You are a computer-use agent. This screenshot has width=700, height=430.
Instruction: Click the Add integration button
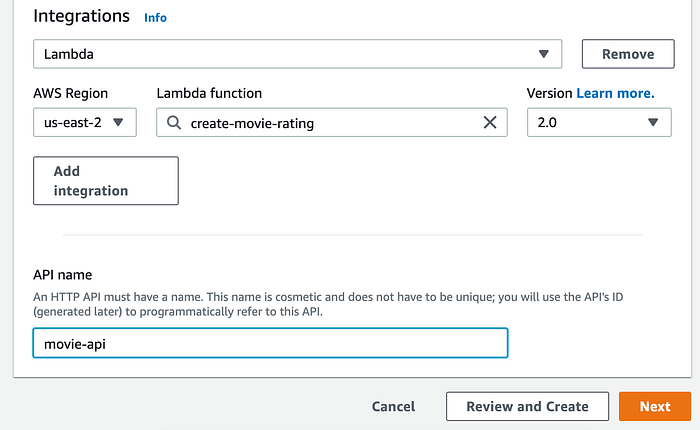(x=106, y=181)
